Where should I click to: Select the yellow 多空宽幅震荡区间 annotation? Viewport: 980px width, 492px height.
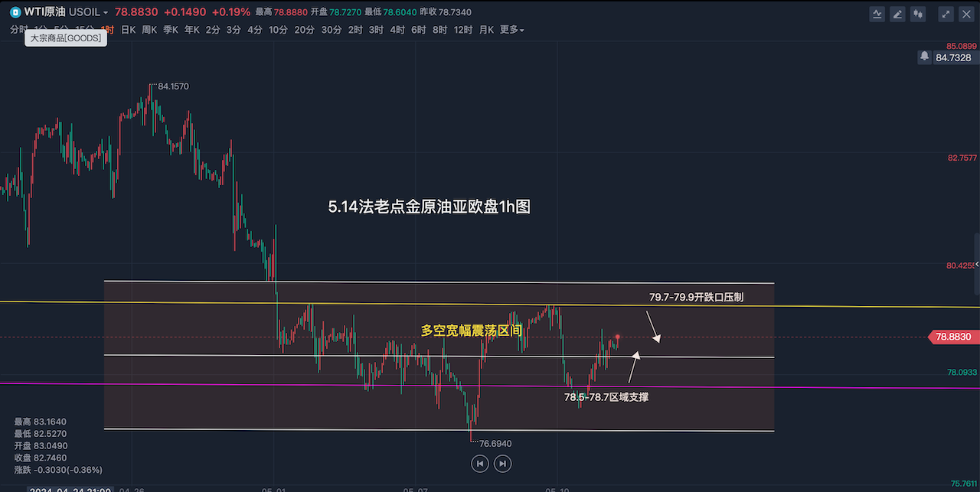tap(472, 331)
